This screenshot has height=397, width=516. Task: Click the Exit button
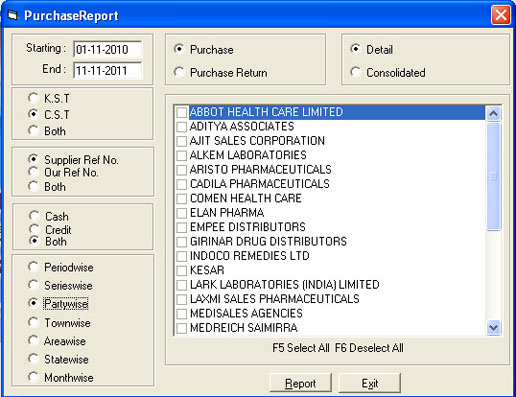coord(369,383)
